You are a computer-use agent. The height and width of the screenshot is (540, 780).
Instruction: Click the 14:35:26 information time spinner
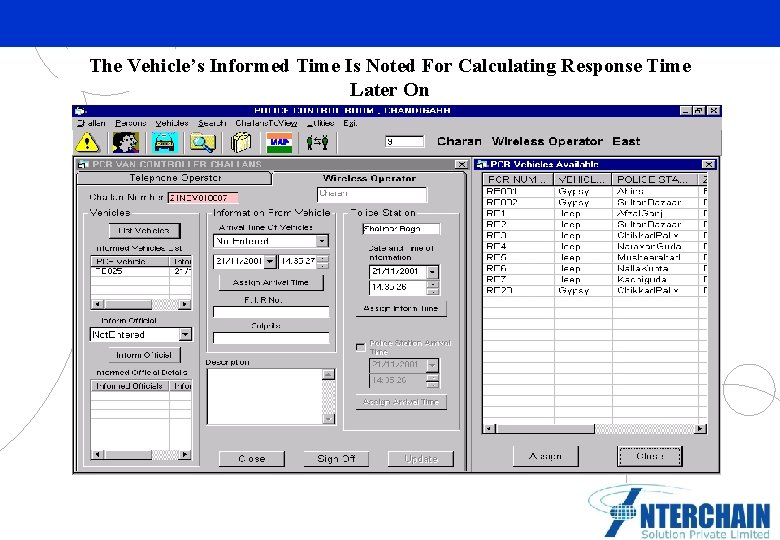(x=433, y=287)
